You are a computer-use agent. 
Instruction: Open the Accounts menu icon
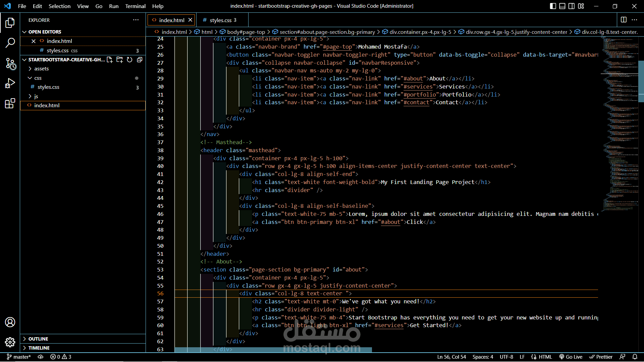(x=10, y=322)
